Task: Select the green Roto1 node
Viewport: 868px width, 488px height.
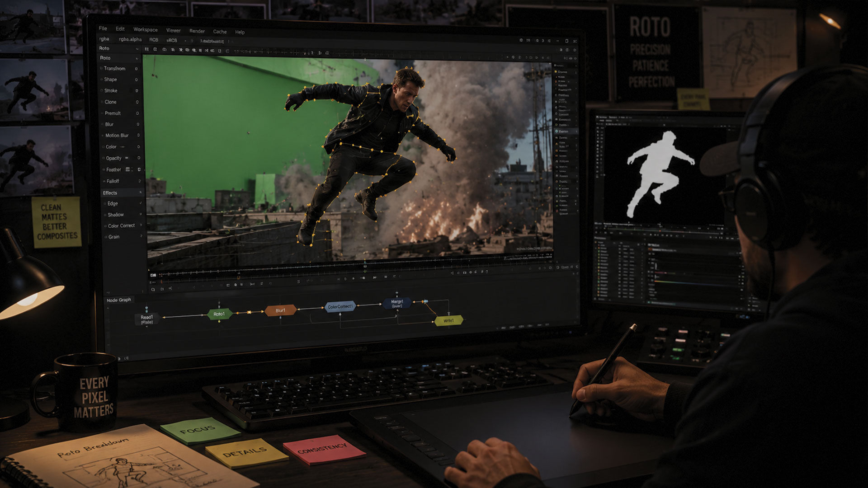Action: pyautogui.click(x=219, y=314)
